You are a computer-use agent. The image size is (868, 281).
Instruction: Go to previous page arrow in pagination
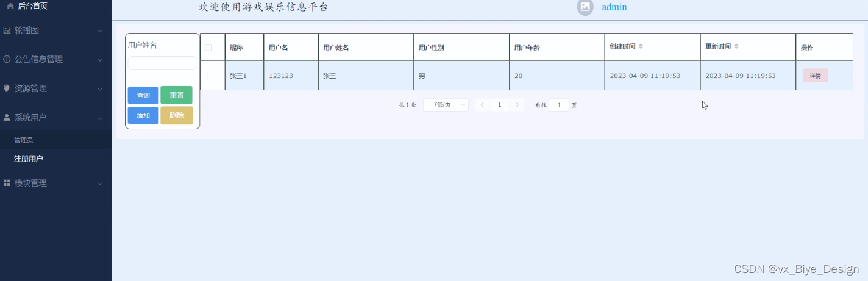pyautogui.click(x=482, y=105)
